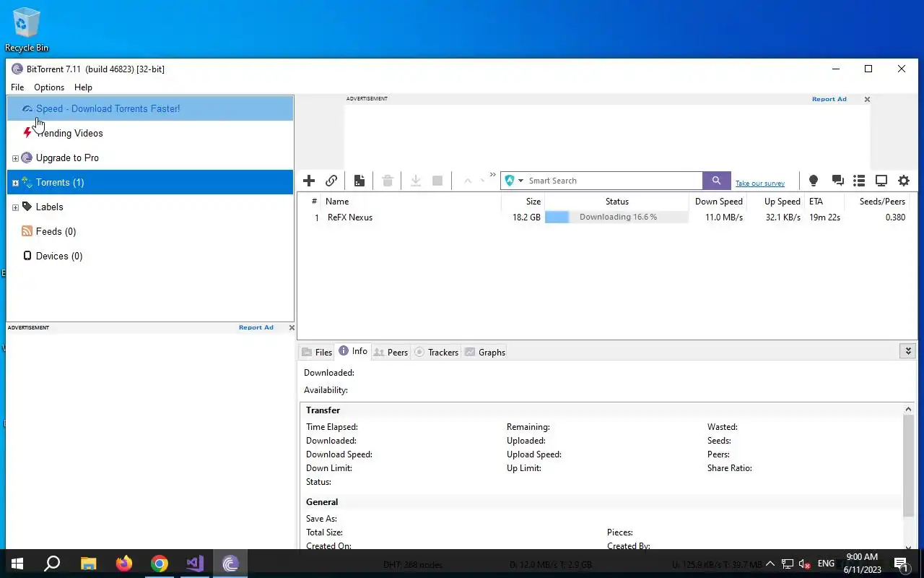Image resolution: width=924 pixels, height=578 pixels.
Task: Sort by the Name column header
Action: pos(411,202)
